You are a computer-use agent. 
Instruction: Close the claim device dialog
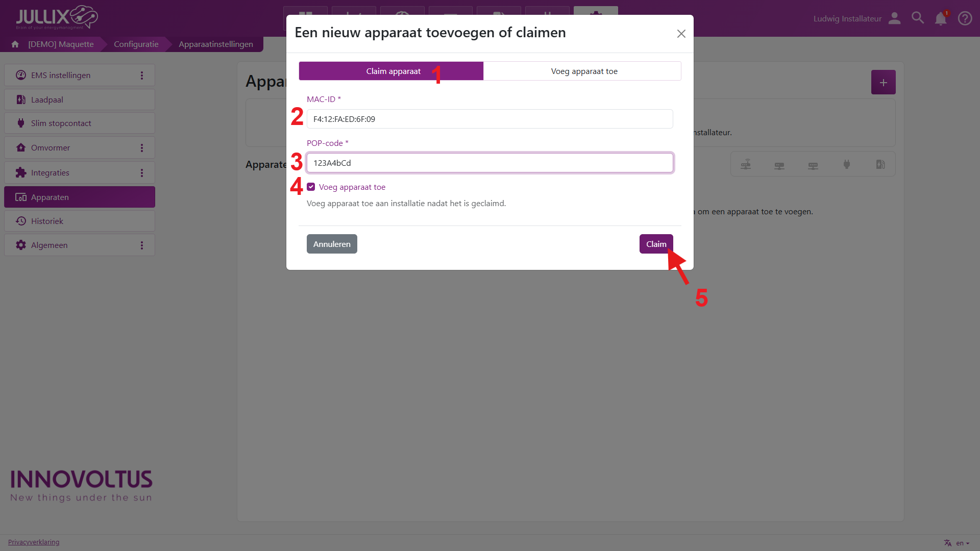point(681,34)
